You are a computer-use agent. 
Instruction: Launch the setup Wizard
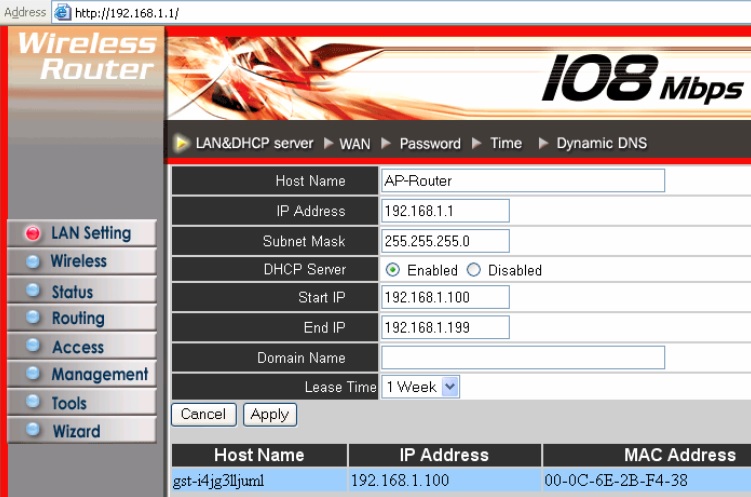pyautogui.click(x=82, y=430)
